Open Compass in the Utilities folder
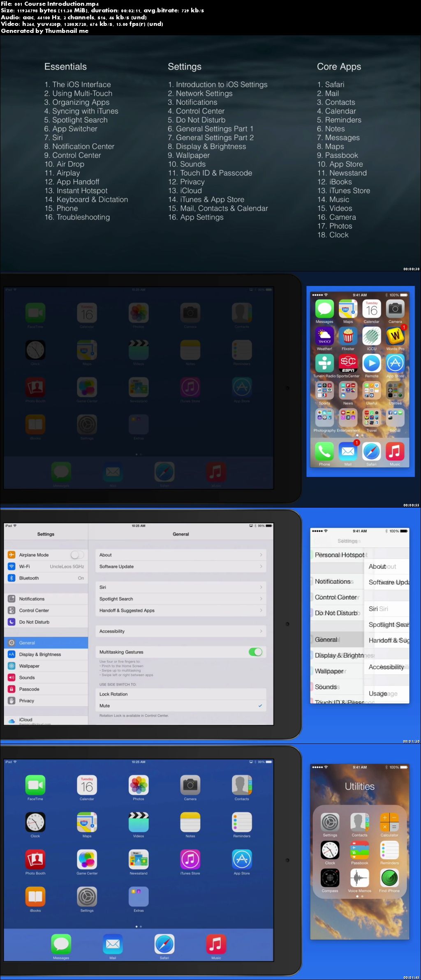This screenshot has width=421, height=980. (330, 878)
